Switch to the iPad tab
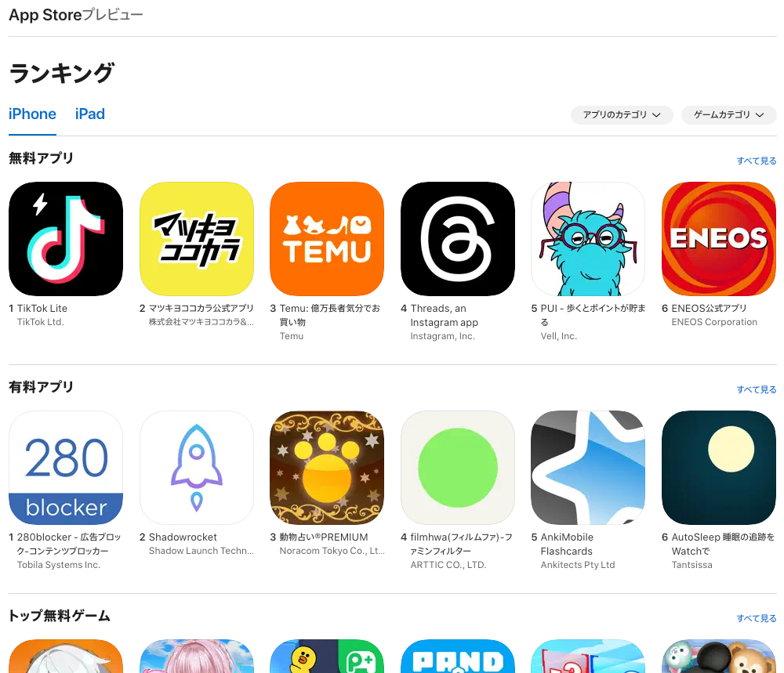This screenshot has width=784, height=673. click(x=90, y=114)
